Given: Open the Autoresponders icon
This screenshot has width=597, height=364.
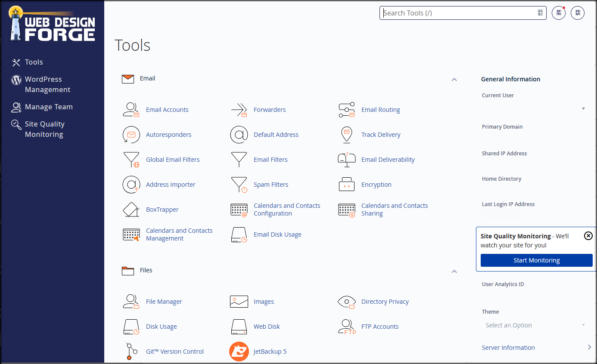Looking at the screenshot, I should pyautogui.click(x=131, y=135).
